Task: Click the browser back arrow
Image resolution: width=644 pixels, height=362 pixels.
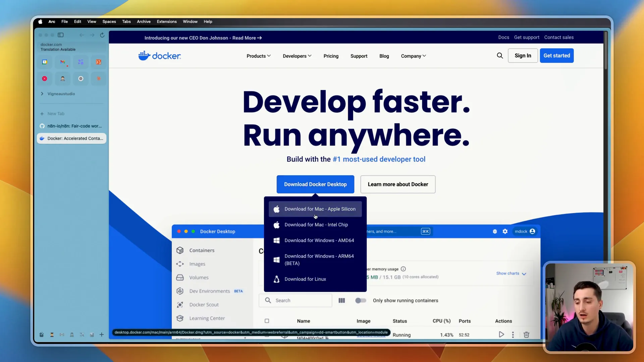Action: point(82,35)
